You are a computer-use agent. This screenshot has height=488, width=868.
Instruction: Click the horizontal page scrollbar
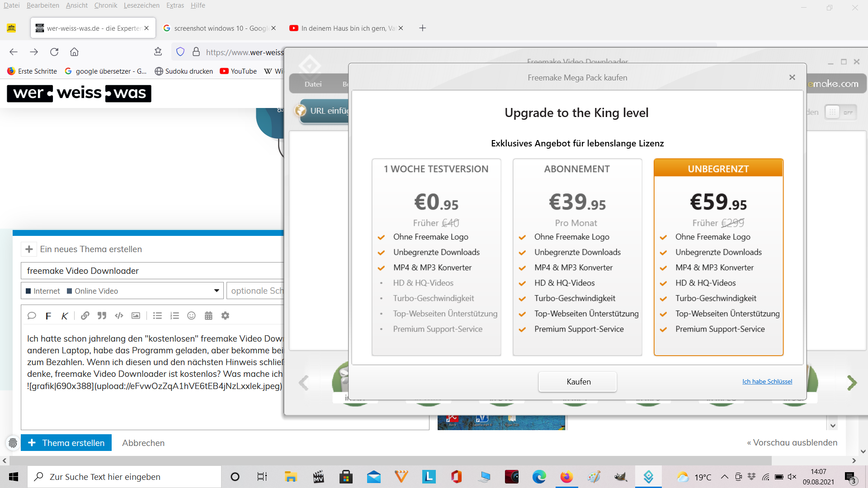coord(391,460)
